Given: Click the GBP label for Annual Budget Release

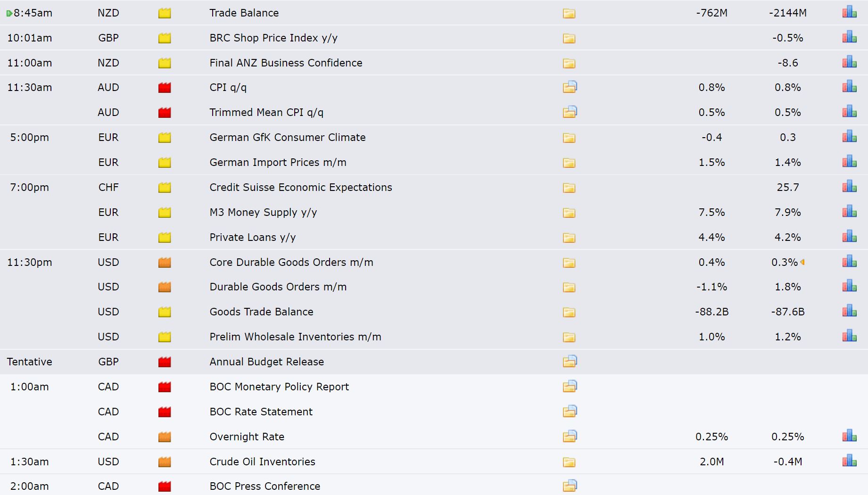Looking at the screenshot, I should (x=108, y=362).
